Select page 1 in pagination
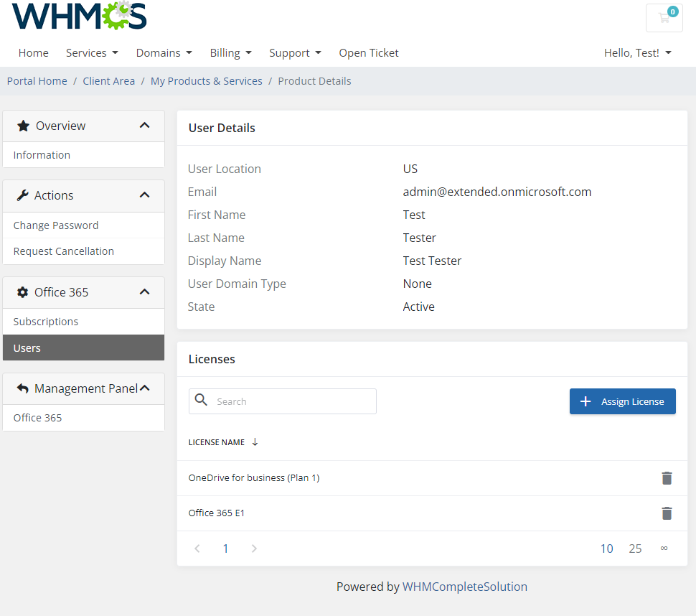 (225, 549)
